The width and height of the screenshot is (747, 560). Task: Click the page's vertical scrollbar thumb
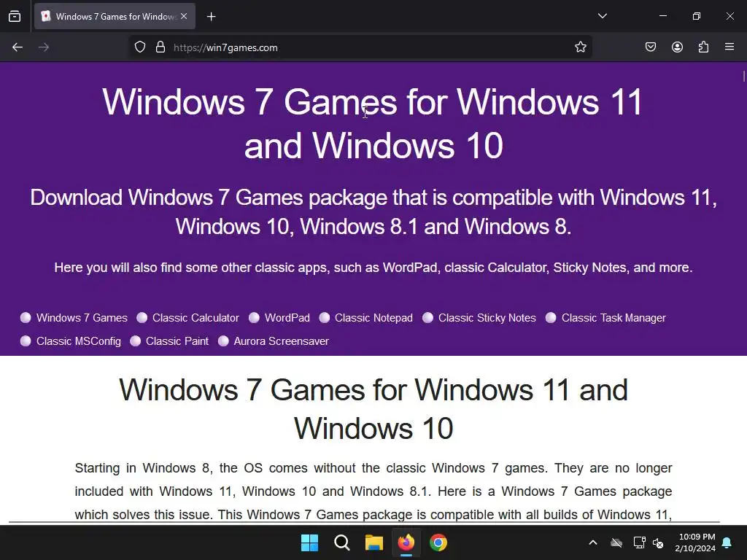click(x=743, y=76)
